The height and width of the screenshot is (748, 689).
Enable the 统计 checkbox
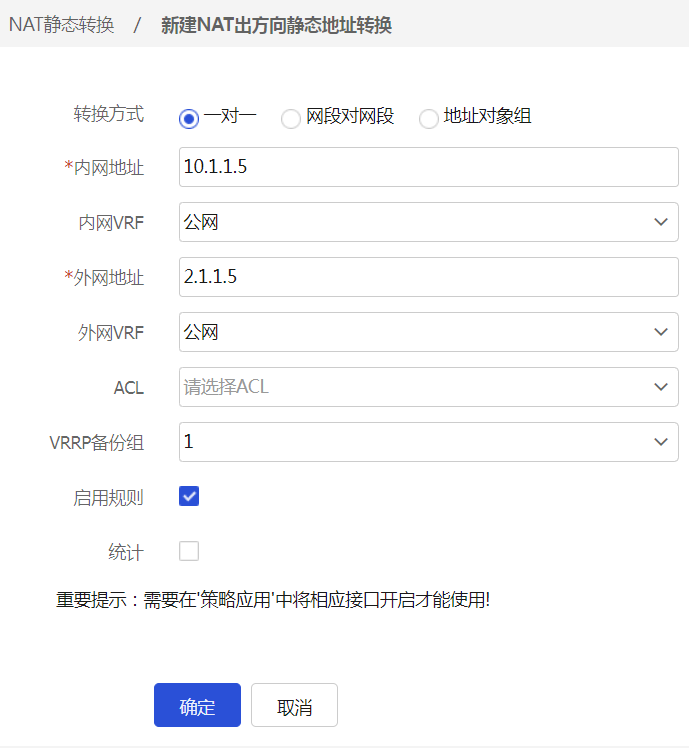(x=189, y=551)
